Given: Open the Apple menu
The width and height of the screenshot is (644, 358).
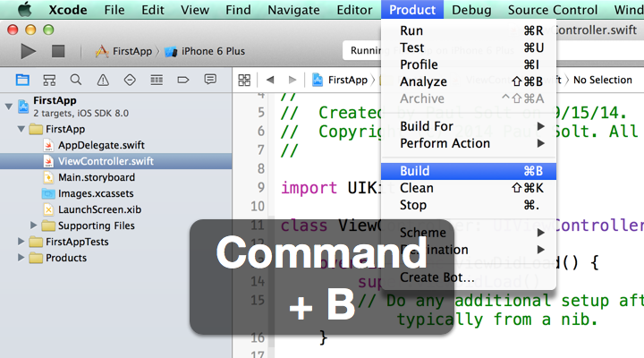Looking at the screenshot, I should click(x=24, y=9).
